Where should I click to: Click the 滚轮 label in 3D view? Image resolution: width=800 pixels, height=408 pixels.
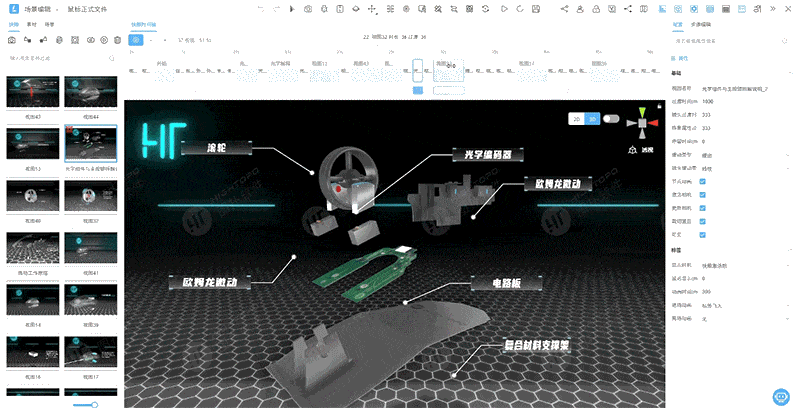tap(216, 148)
